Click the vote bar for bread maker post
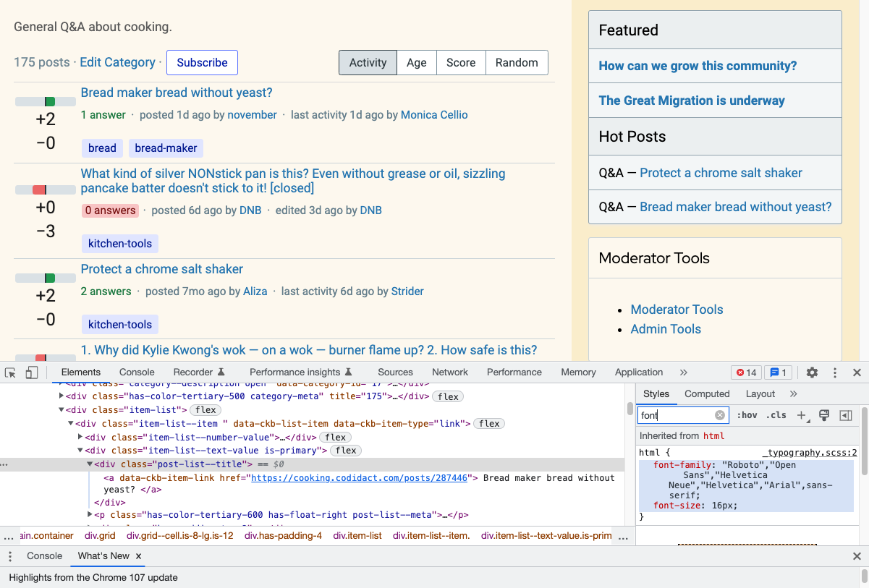The height and width of the screenshot is (588, 869). coord(46,102)
